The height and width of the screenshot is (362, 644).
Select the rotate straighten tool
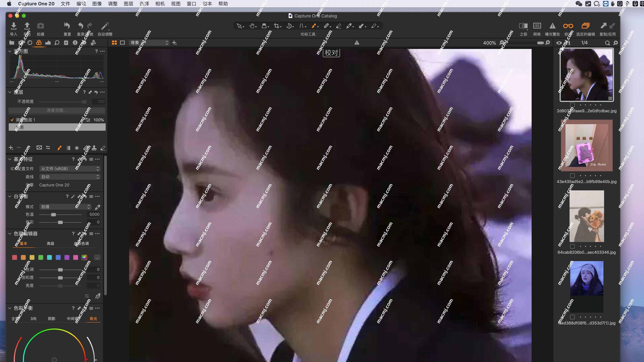289,26
